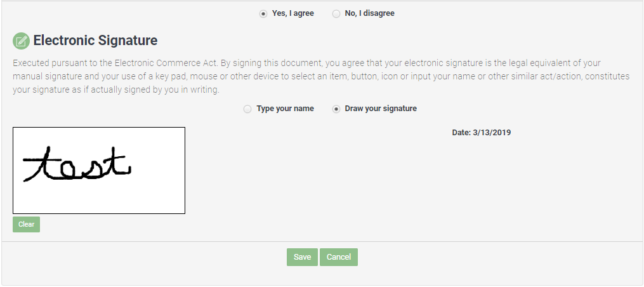Select the "Yes, I agree" radio button
Screen dimensions: 644x287
click(263, 13)
